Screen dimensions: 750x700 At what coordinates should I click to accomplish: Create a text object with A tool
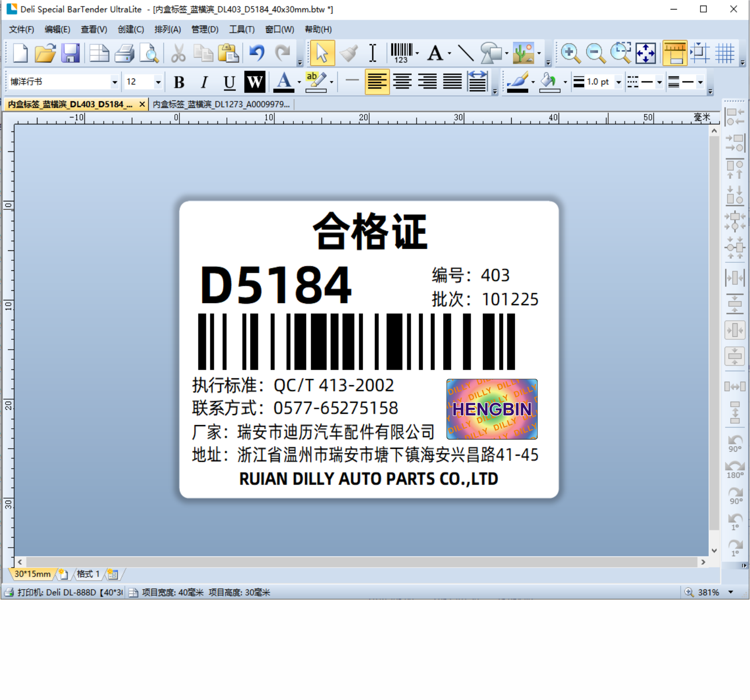(x=435, y=53)
